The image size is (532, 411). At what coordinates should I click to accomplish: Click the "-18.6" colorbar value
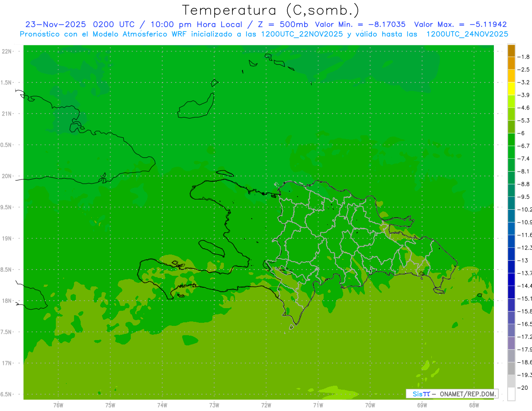click(x=525, y=362)
